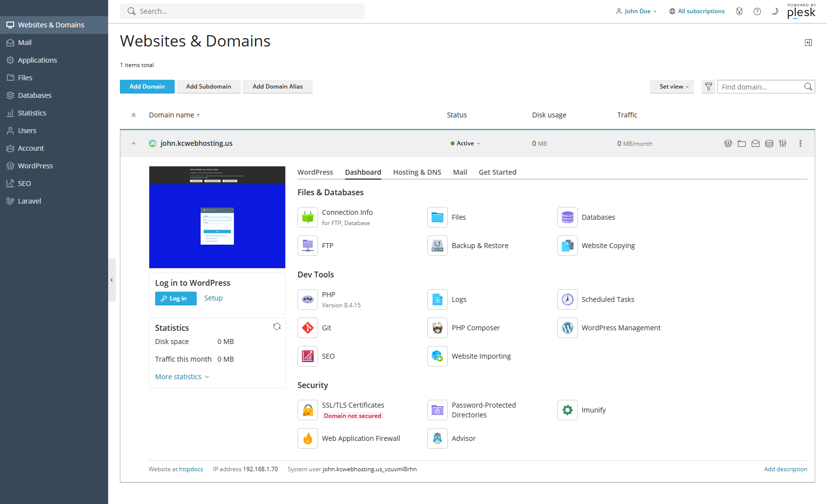Image resolution: width=827 pixels, height=504 pixels.
Task: Open SSL/TLS Certificates settings
Action: [353, 405]
